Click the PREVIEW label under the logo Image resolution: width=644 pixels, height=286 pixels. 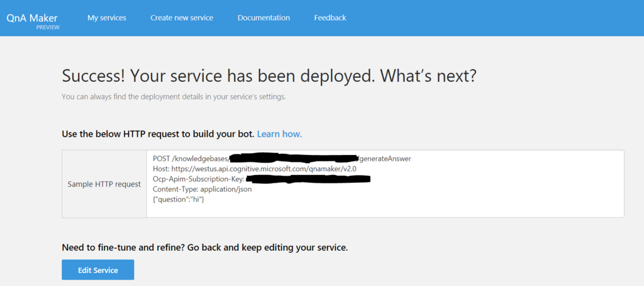(48, 27)
